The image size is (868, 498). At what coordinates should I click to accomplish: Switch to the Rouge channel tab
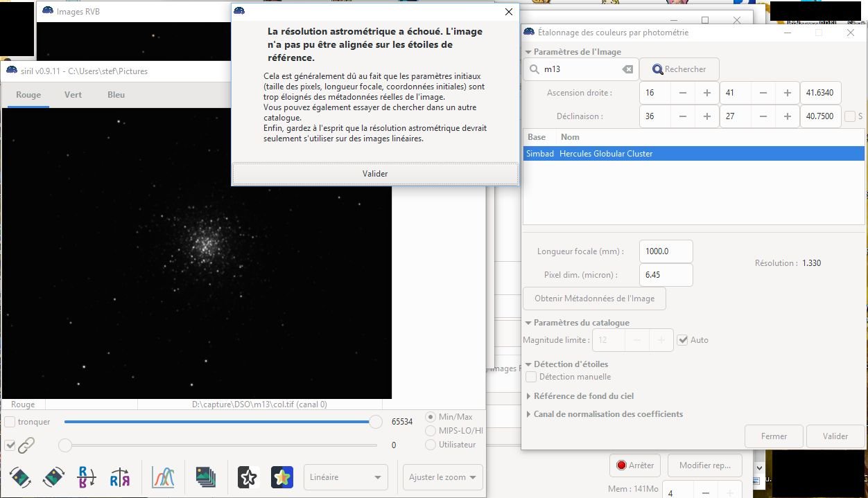point(28,95)
